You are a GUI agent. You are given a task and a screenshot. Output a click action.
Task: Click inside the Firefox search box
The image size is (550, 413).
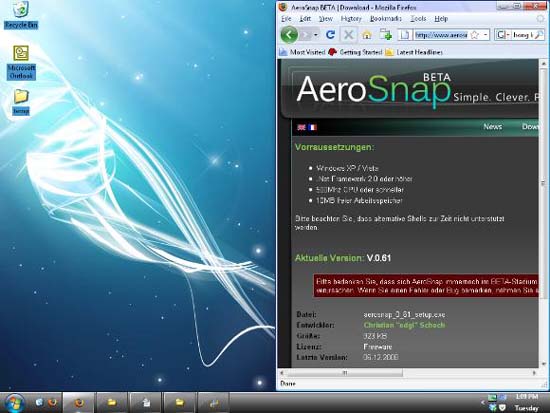tap(522, 35)
